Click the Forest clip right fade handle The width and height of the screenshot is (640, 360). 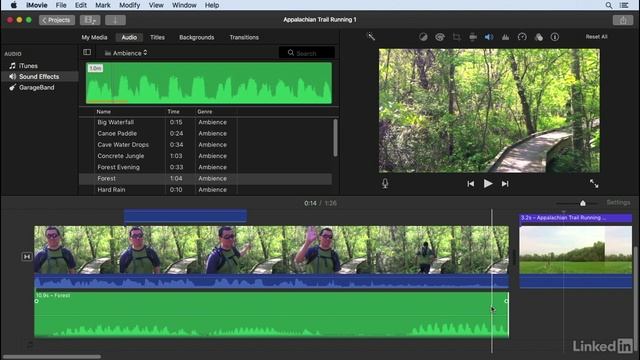[x=506, y=301]
